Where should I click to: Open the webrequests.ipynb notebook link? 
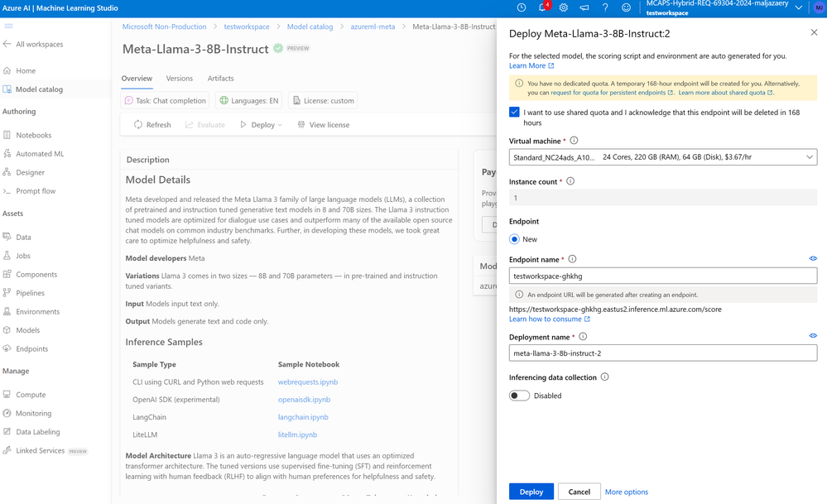point(308,382)
